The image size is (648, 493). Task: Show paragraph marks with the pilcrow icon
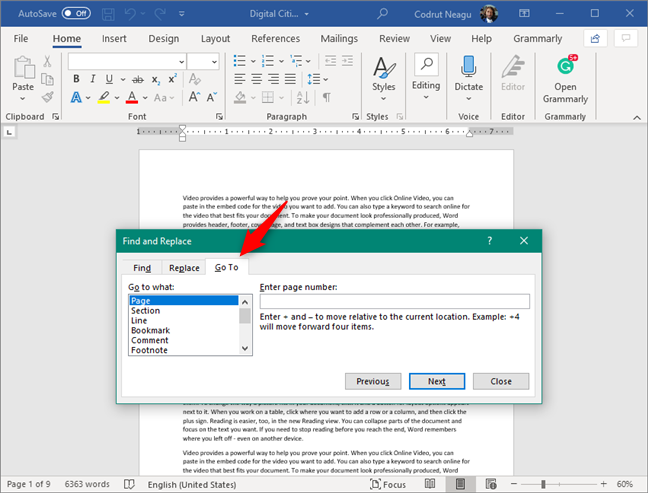click(326, 98)
